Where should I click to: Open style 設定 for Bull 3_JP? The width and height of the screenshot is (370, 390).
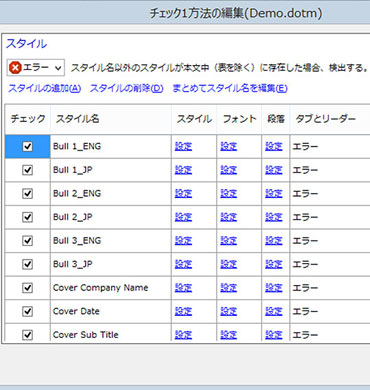tap(183, 264)
